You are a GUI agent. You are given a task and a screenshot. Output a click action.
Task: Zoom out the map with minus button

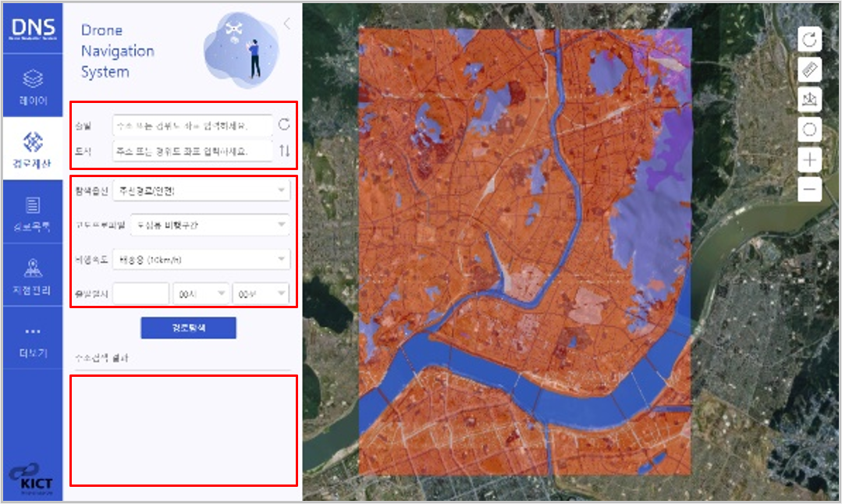pos(809,190)
